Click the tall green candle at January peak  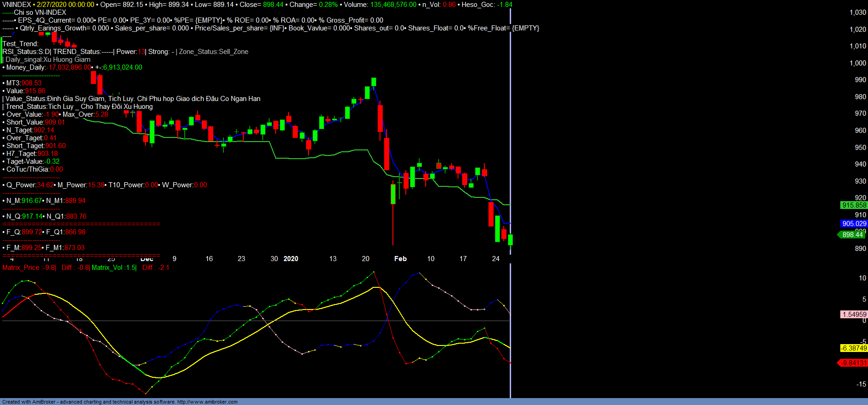374,82
